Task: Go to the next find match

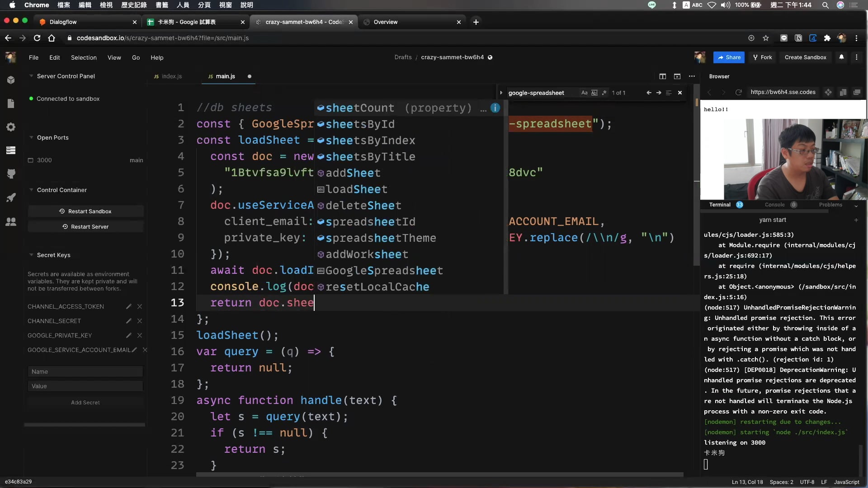Action: coord(659,93)
